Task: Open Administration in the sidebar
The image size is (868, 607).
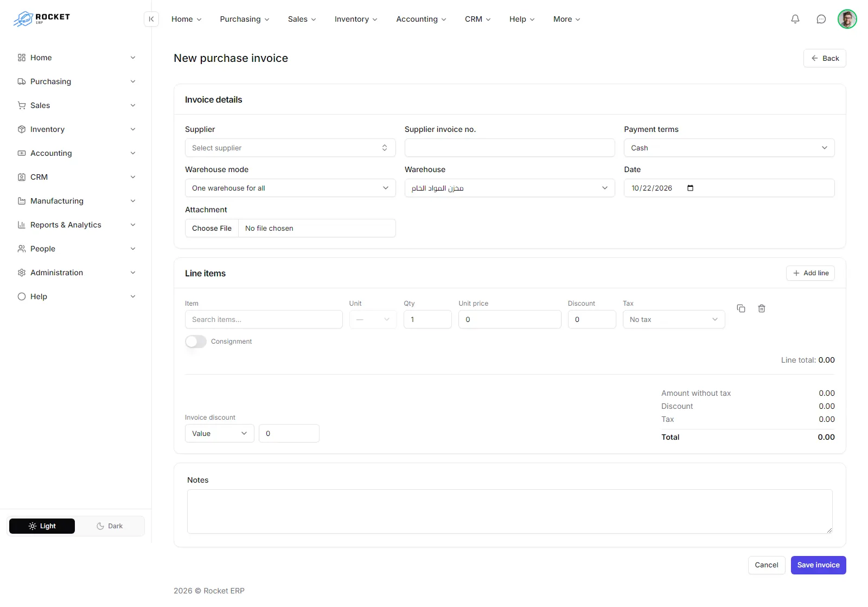Action: tap(76, 273)
